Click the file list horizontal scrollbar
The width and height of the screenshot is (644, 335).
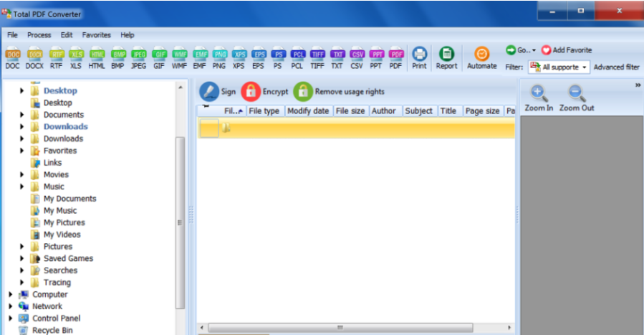340,328
